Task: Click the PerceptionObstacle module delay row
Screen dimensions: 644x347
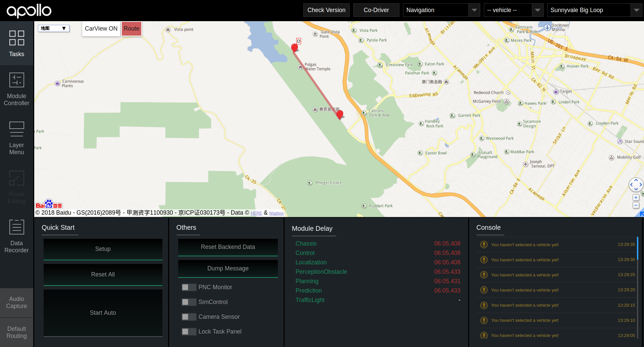Action: pyautogui.click(x=378, y=272)
